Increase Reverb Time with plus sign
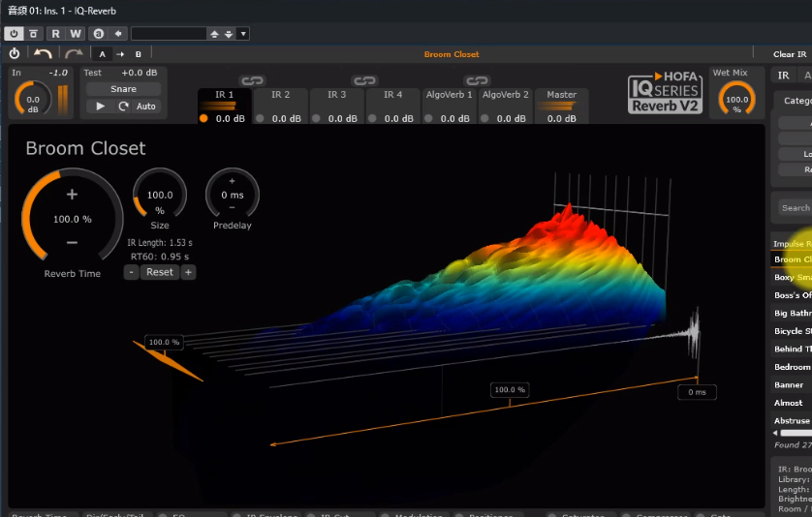 tap(72, 195)
